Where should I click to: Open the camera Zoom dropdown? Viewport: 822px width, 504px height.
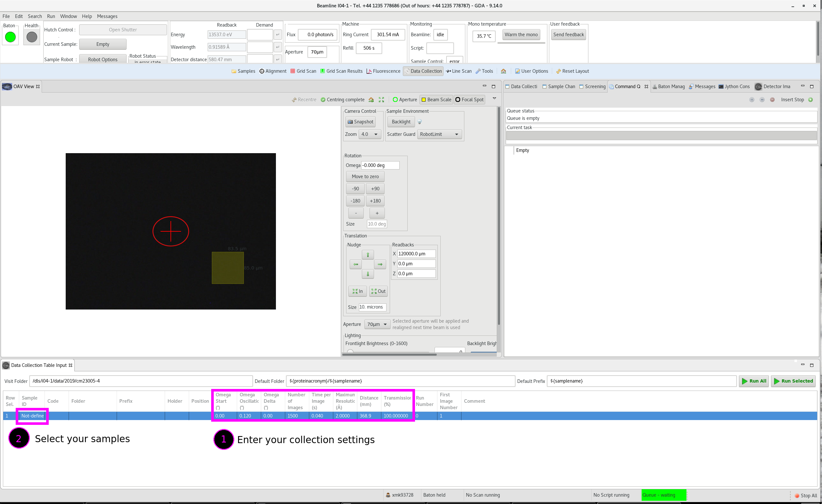[369, 134]
